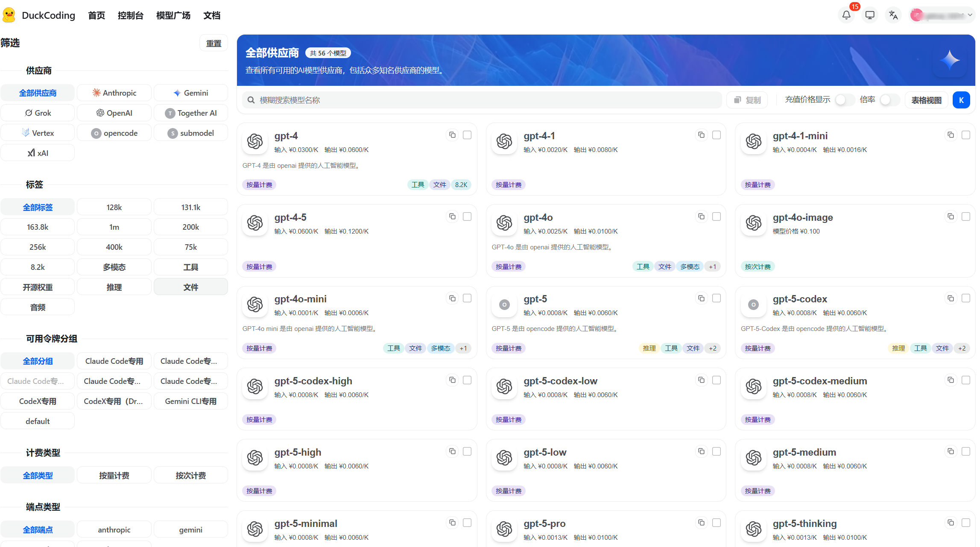Image resolution: width=980 pixels, height=547 pixels.
Task: Expand the +1 tags on gpt-4o card
Action: coord(713,267)
